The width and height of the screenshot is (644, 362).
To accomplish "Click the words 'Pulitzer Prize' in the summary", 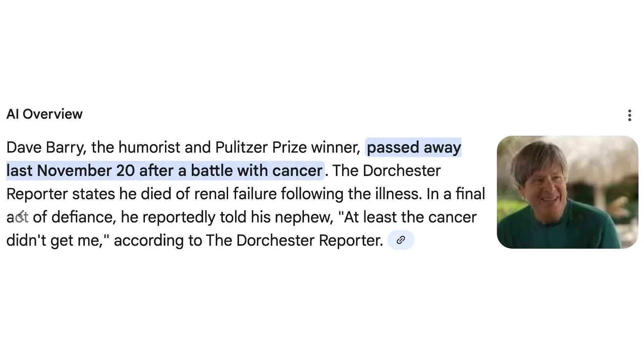I will [261, 147].
